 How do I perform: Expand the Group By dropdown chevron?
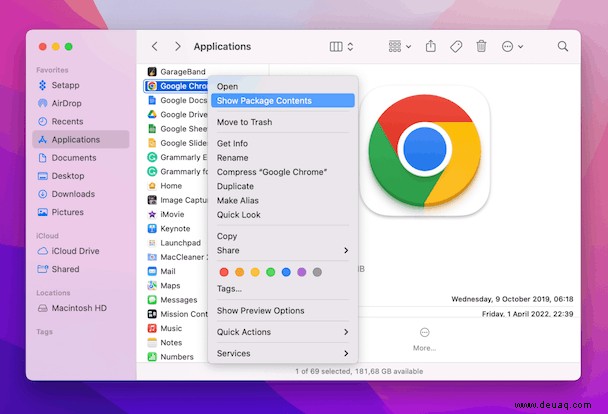click(x=408, y=47)
